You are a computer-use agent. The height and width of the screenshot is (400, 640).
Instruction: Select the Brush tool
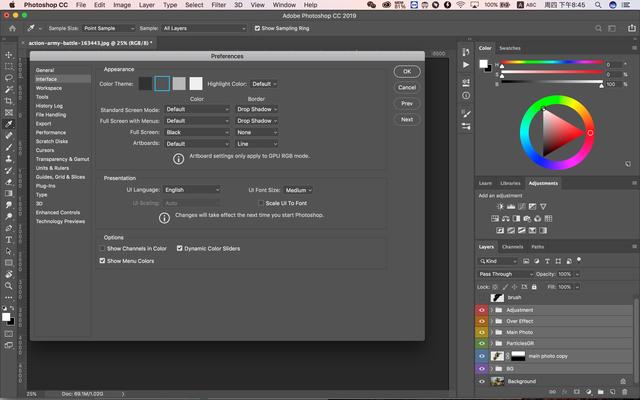coord(9,147)
